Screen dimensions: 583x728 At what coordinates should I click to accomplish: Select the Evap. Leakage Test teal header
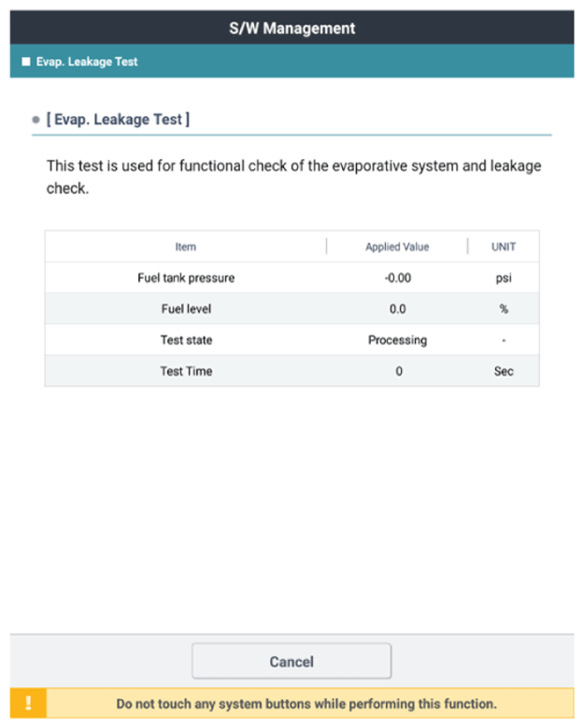tap(291, 62)
